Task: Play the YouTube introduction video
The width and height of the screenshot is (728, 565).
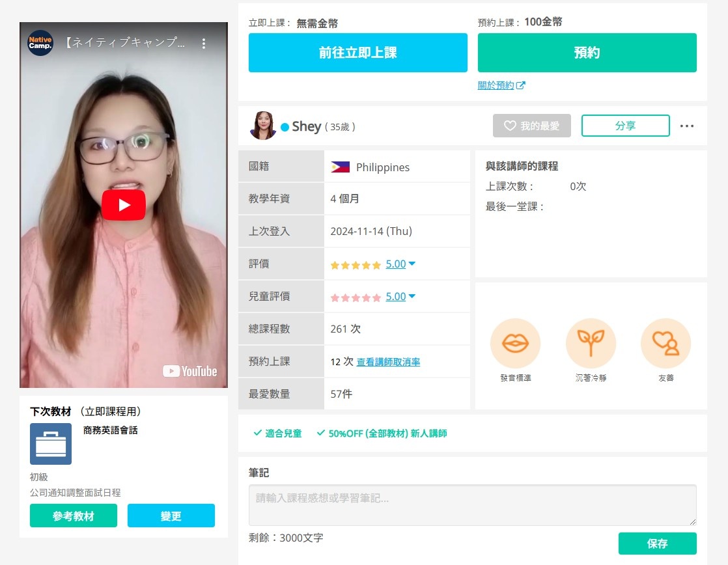Action: [x=124, y=205]
